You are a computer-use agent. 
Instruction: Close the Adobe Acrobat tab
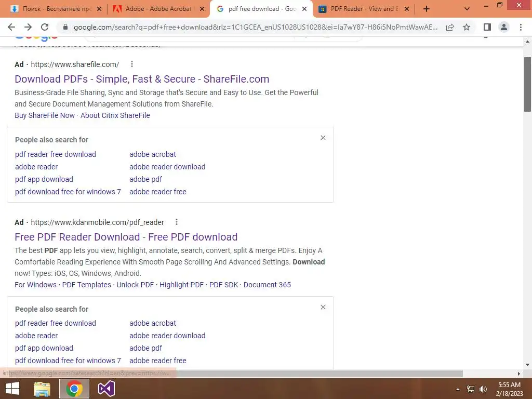(202, 9)
